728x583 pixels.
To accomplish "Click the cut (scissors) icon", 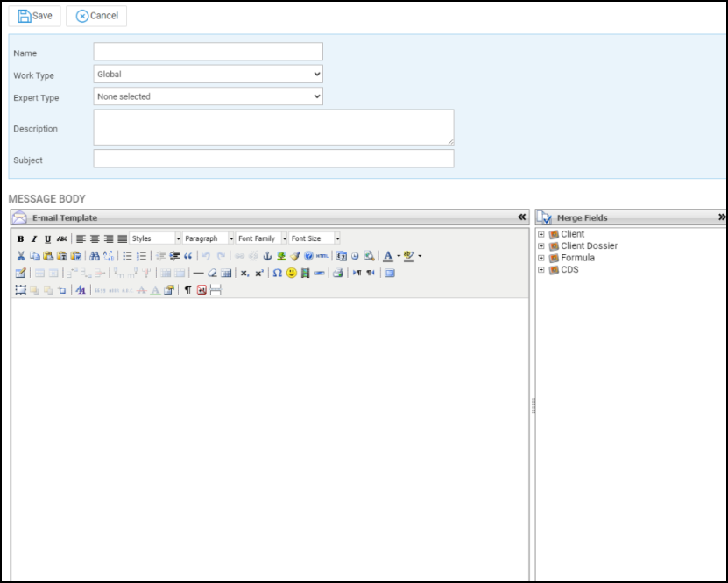I will click(x=20, y=256).
